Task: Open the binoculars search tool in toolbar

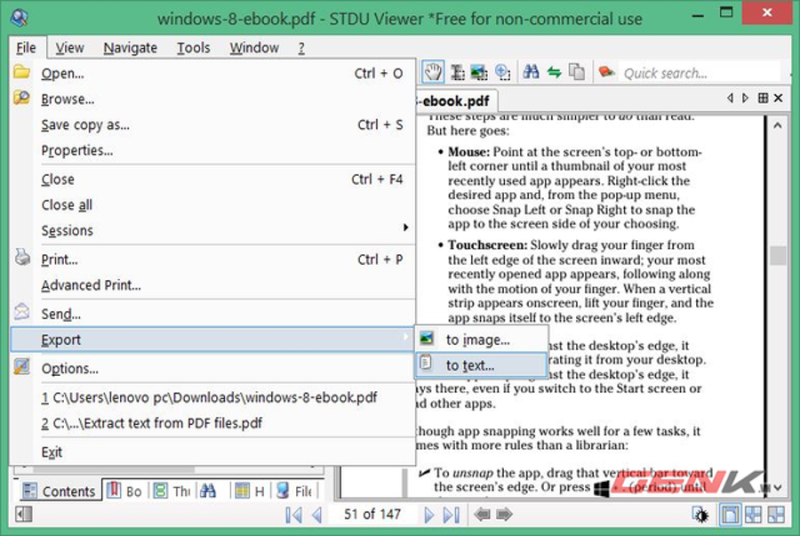Action: [531, 72]
